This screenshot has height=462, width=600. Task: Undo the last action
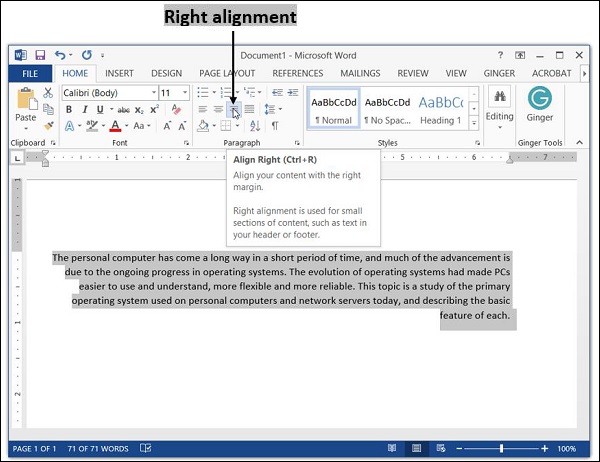click(60, 55)
